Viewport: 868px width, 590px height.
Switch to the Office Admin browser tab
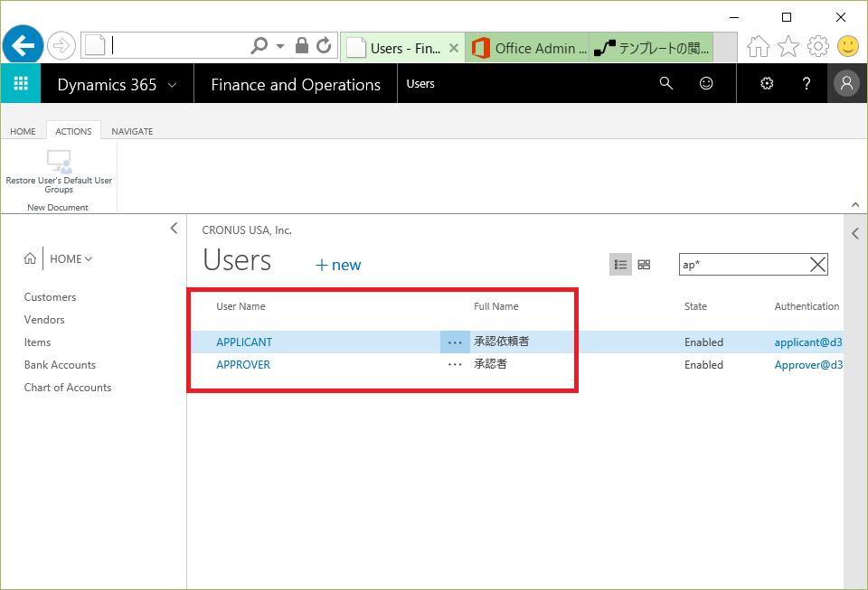click(527, 48)
